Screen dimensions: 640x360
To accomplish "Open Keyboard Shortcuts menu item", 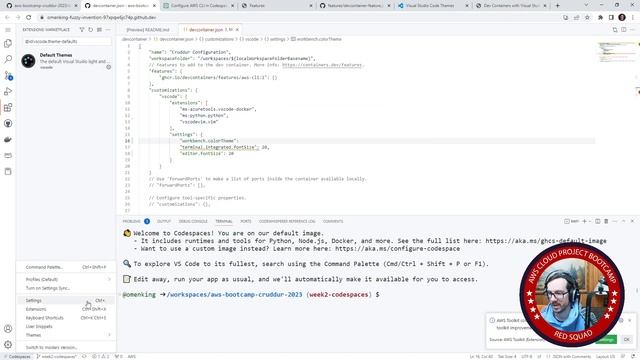I will [x=65, y=318].
